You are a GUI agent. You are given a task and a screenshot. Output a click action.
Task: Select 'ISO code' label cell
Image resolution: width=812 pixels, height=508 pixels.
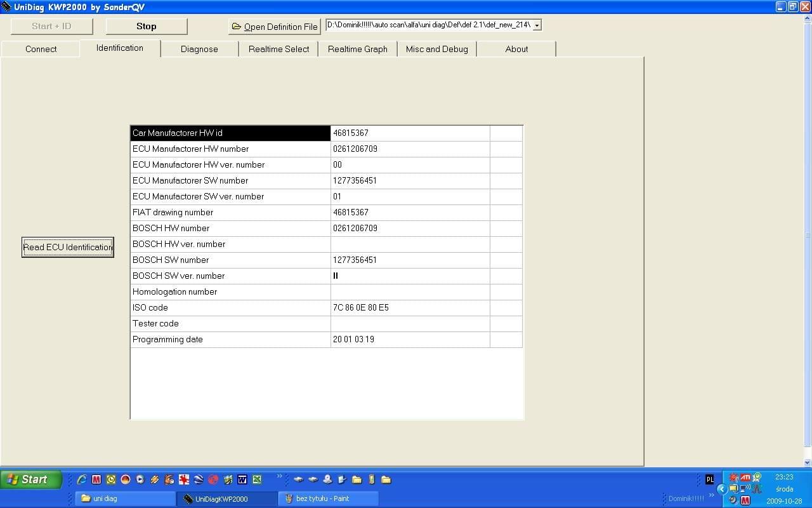pyautogui.click(x=230, y=308)
